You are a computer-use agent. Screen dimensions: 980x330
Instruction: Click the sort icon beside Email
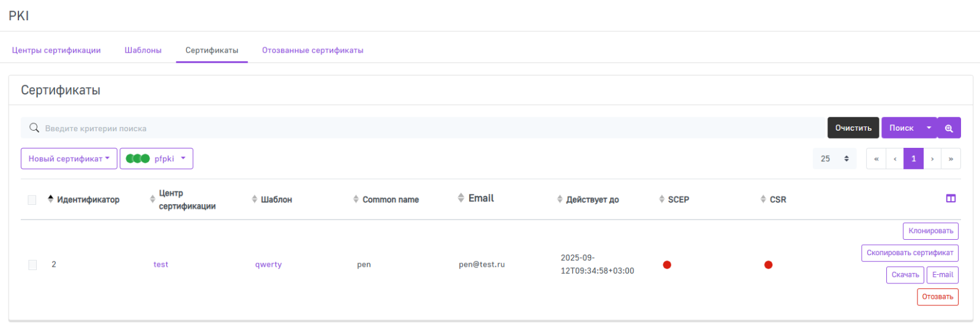(461, 198)
